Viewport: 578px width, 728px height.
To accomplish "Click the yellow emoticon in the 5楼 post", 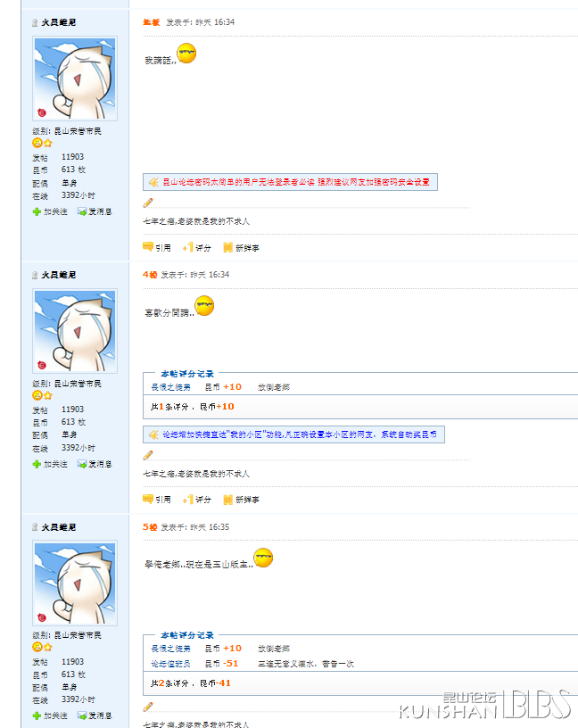I will click(263, 558).
